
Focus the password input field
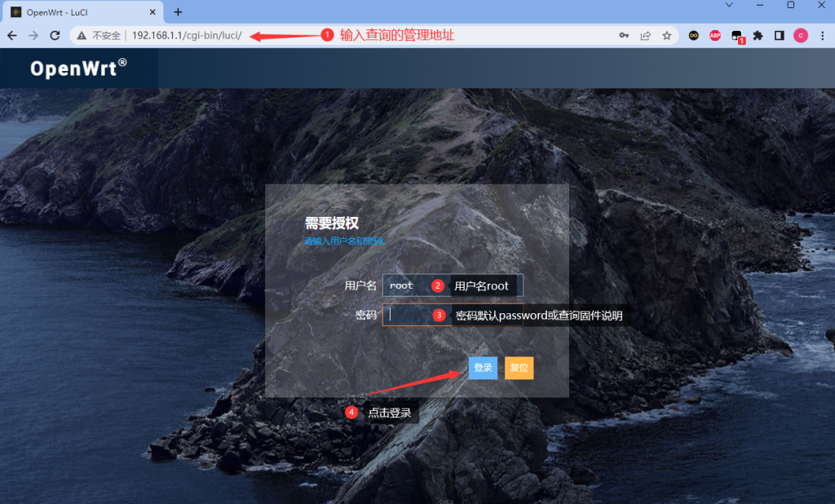coord(453,315)
